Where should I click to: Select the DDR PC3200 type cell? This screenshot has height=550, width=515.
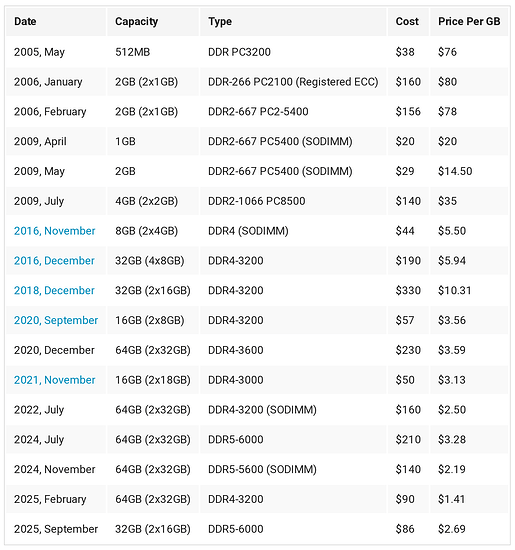pyautogui.click(x=293, y=52)
